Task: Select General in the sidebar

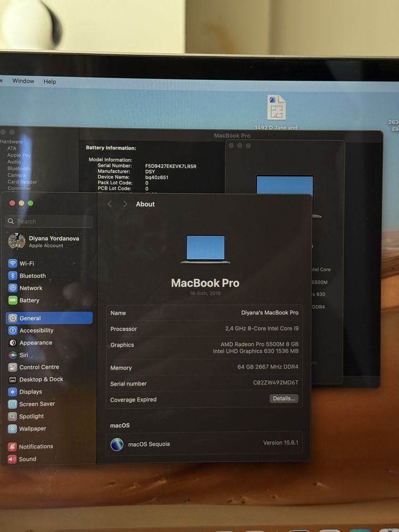Action: (49, 318)
